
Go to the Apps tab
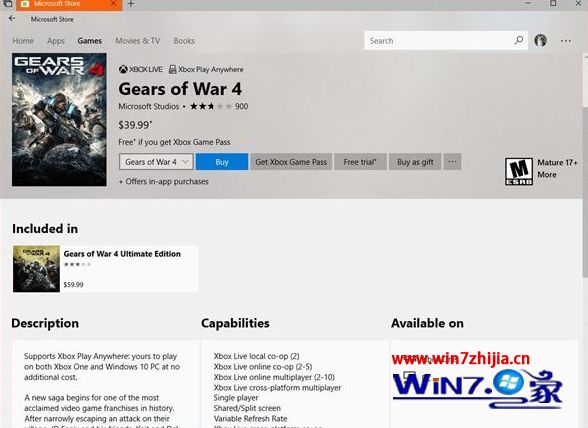pos(56,41)
